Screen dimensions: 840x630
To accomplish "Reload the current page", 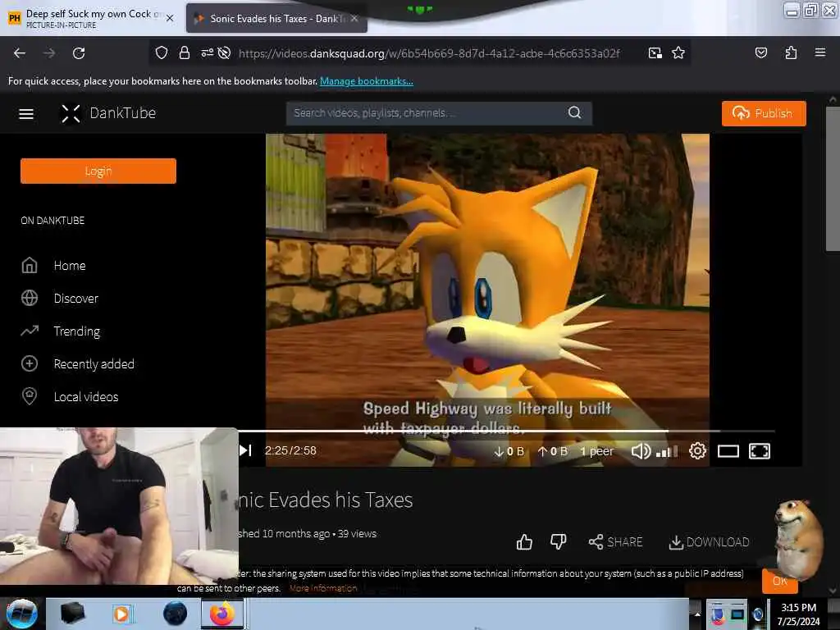I will tap(79, 53).
